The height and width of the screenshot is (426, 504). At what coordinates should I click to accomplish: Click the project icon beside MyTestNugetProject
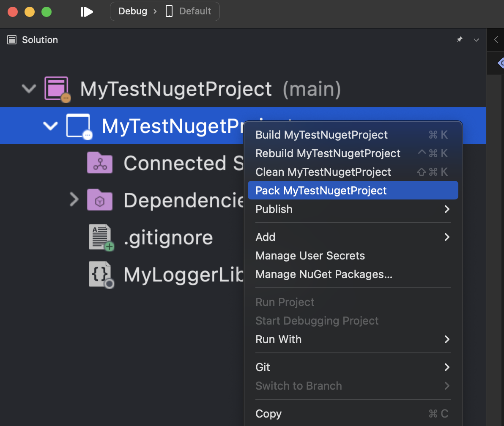79,126
